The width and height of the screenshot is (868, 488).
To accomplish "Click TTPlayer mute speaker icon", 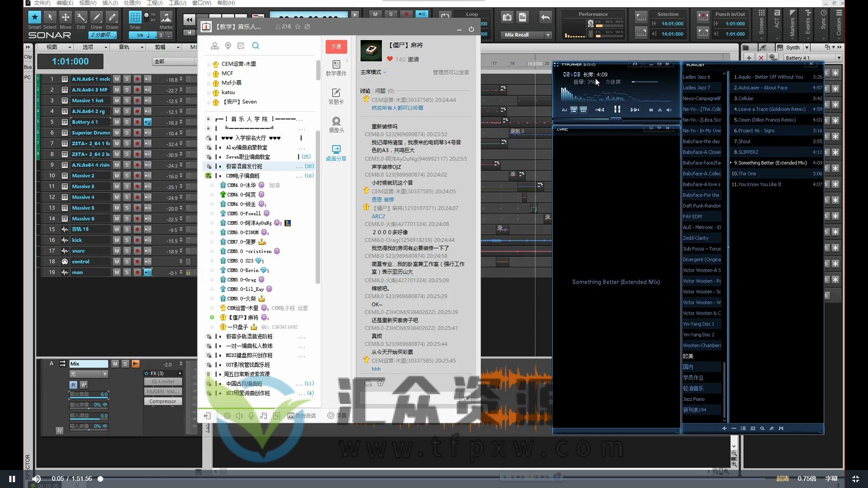I will [x=669, y=110].
